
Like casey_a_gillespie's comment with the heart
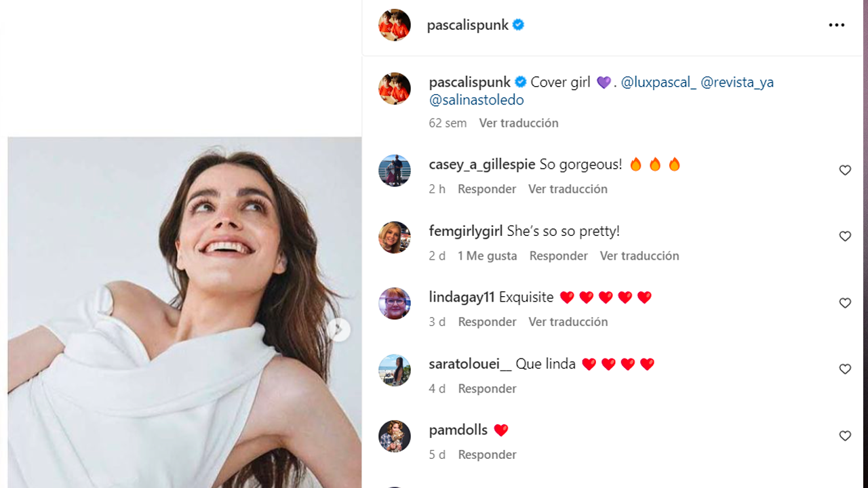click(845, 170)
